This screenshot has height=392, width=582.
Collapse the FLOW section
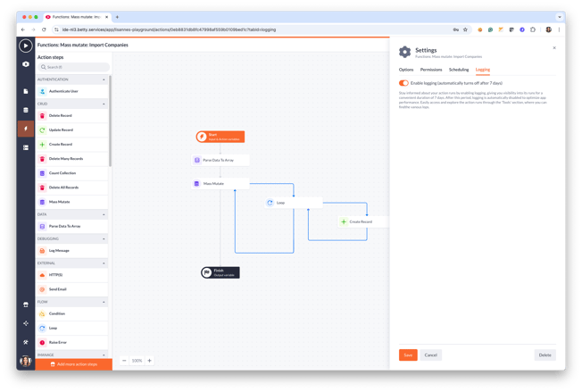pyautogui.click(x=104, y=302)
